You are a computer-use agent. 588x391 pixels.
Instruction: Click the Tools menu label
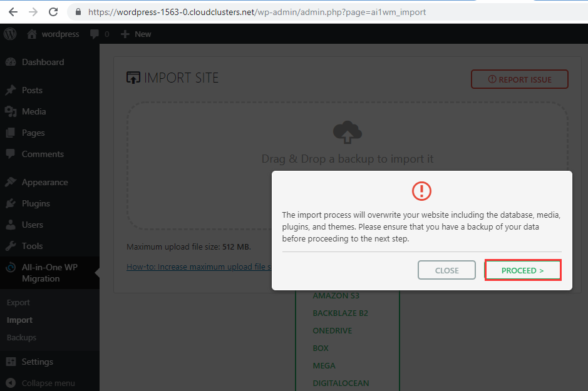33,246
